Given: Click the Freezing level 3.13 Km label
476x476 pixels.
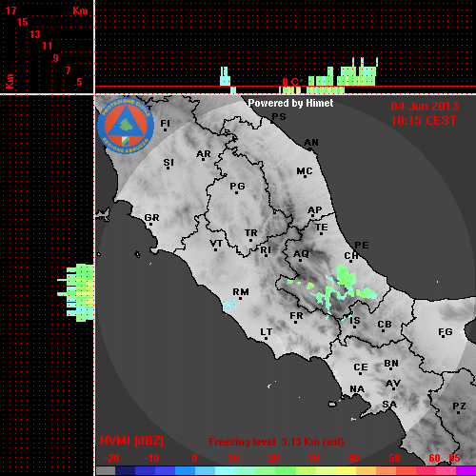Looking at the screenshot, I should [x=276, y=442].
